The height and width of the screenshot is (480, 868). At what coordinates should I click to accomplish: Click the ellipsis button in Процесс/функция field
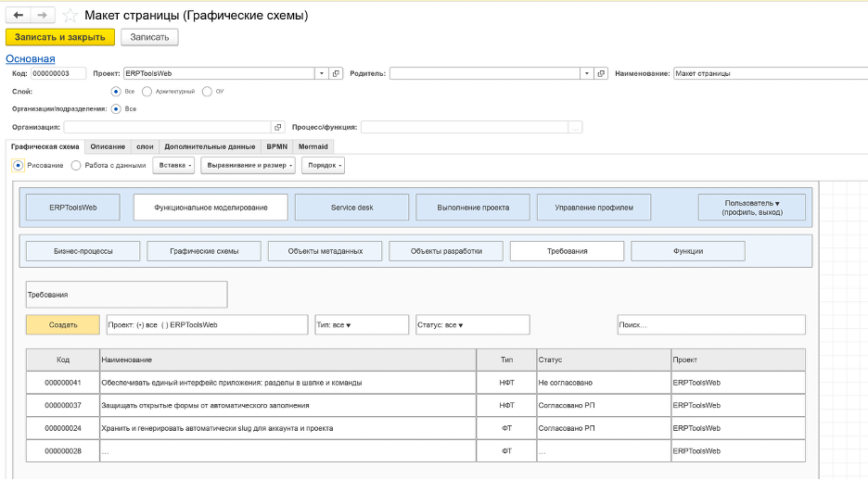[575, 127]
